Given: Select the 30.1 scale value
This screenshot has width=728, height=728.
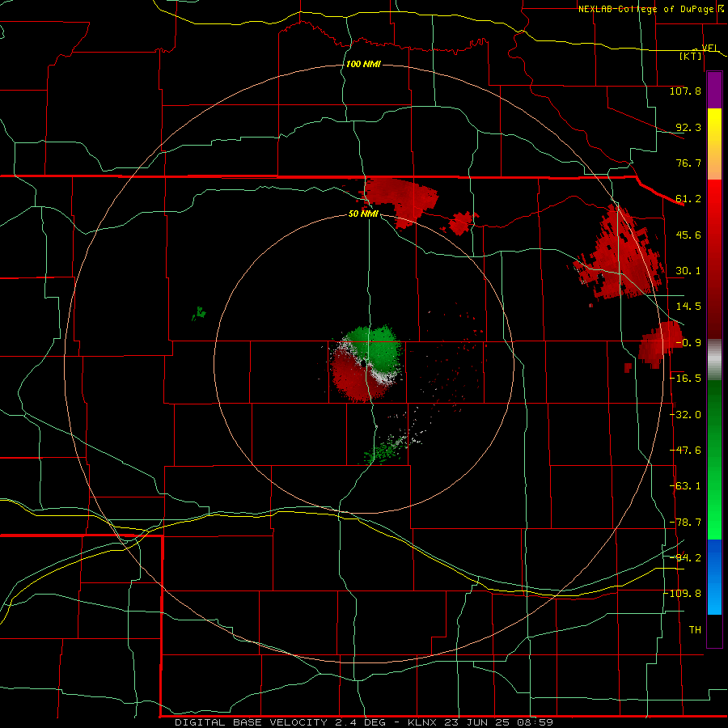Looking at the screenshot, I should pyautogui.click(x=688, y=271).
